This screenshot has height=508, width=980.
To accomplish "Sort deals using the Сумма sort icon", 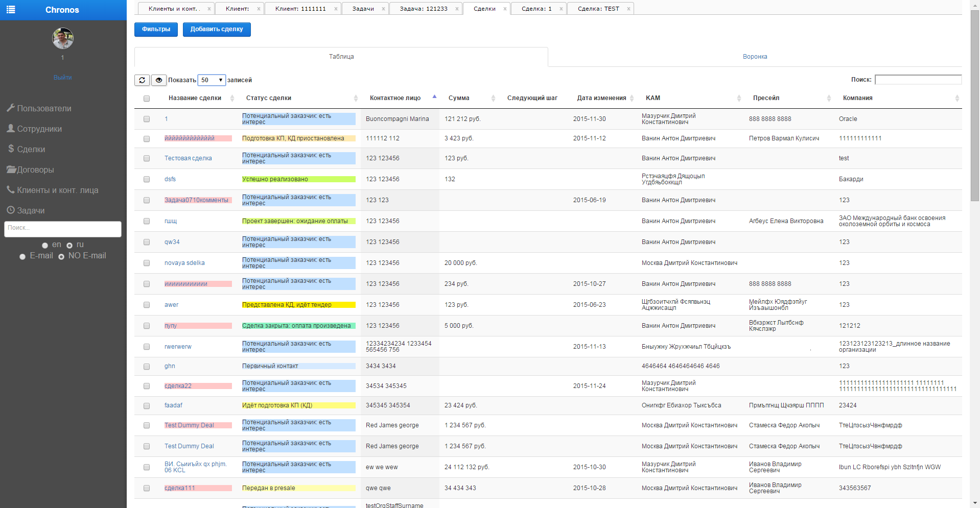I will click(493, 98).
